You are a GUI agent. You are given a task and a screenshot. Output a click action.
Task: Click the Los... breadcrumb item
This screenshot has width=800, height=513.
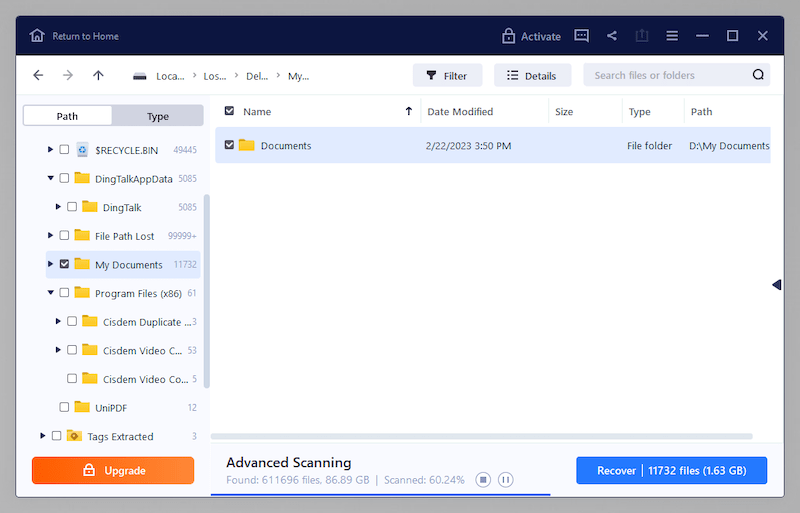(x=215, y=76)
